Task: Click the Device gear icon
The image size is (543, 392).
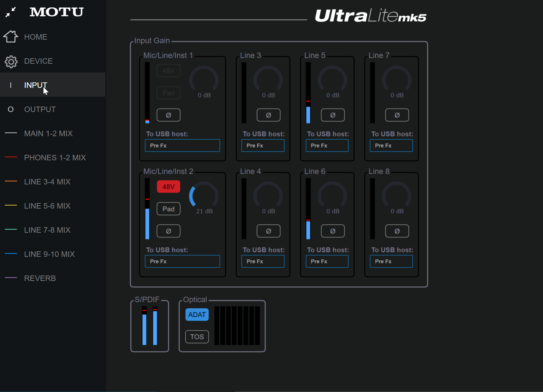Action: coord(11,61)
